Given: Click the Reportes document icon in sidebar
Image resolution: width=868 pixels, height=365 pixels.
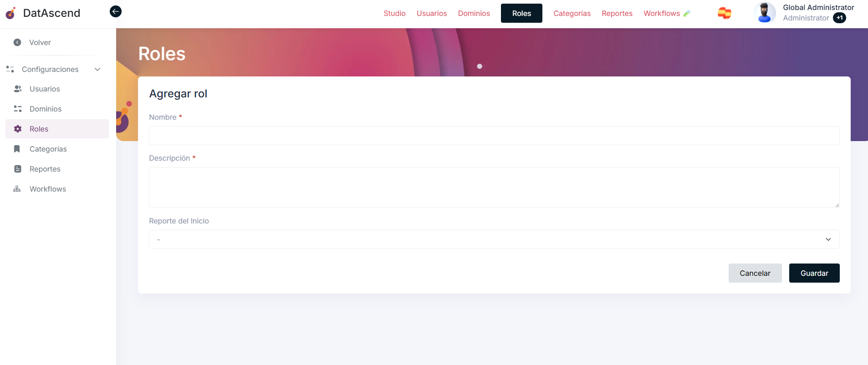Looking at the screenshot, I should [x=18, y=169].
